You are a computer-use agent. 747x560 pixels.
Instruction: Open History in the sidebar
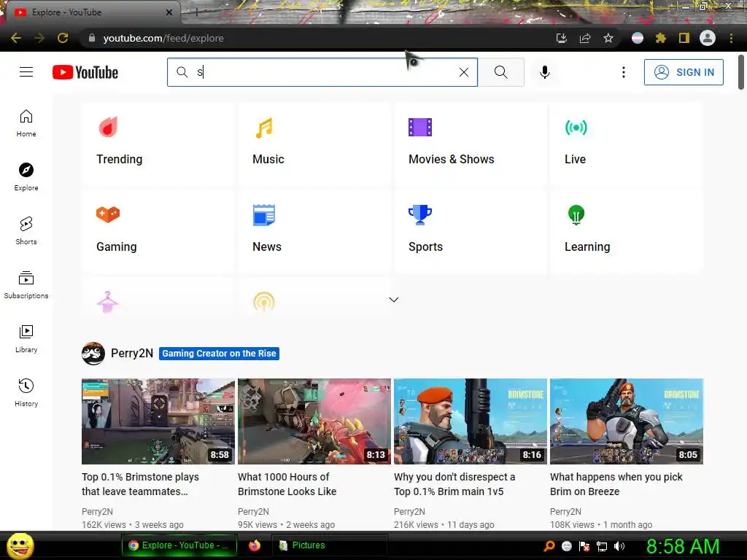coord(26,392)
